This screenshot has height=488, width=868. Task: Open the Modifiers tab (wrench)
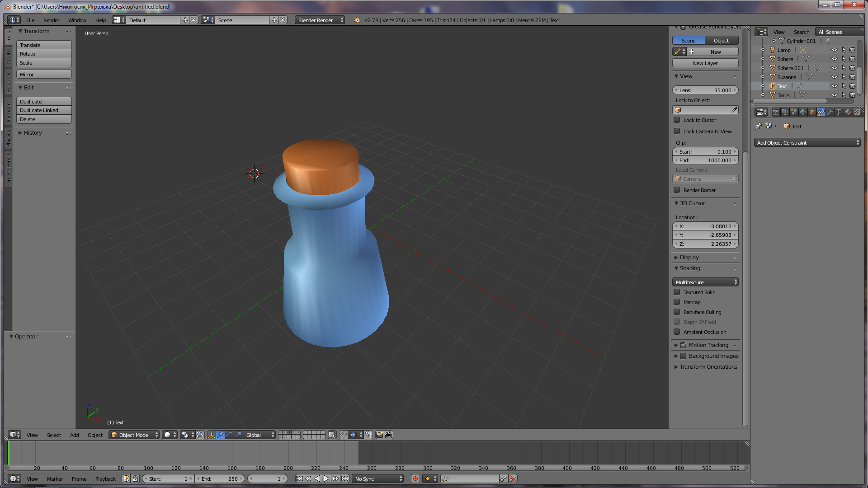pyautogui.click(x=830, y=112)
